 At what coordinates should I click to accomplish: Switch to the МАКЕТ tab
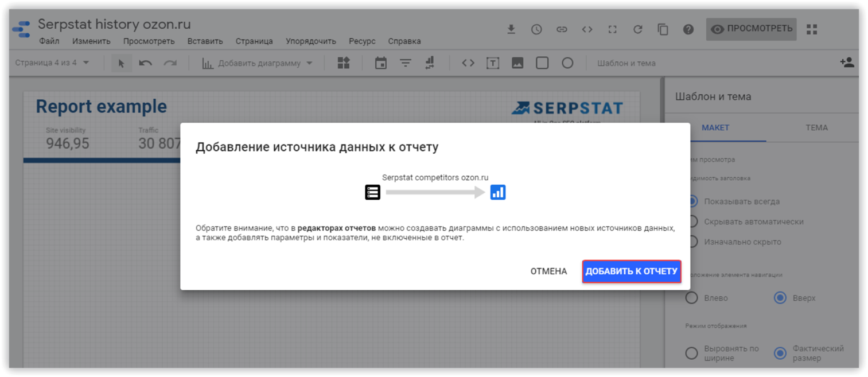click(715, 127)
